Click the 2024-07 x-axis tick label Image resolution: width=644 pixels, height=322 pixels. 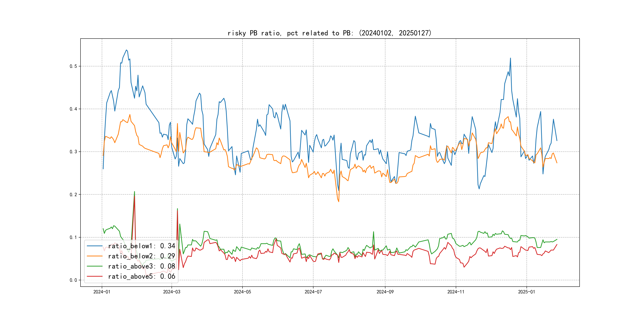click(x=313, y=292)
